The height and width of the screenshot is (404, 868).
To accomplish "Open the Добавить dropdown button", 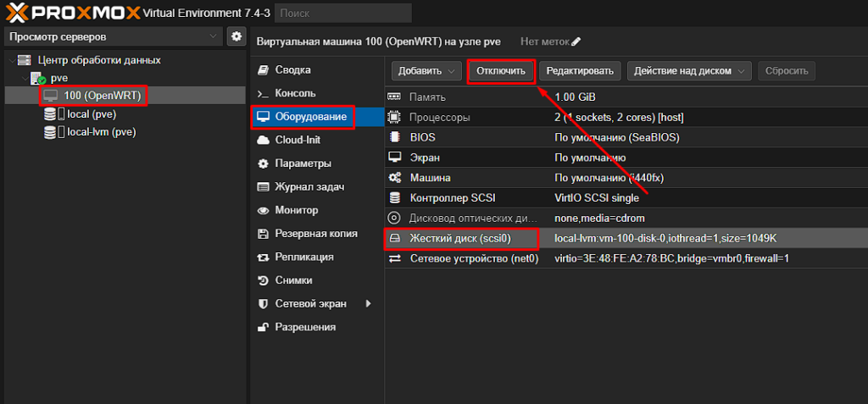I will pos(426,71).
